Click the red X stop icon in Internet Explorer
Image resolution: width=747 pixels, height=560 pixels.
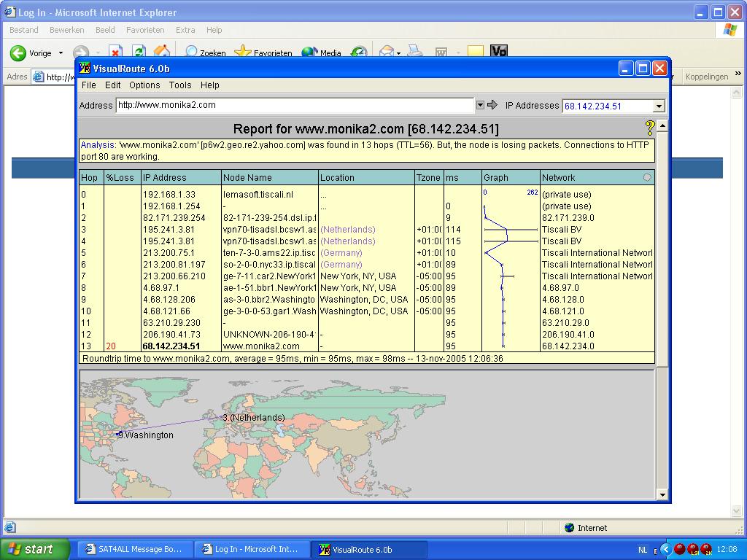(115, 52)
